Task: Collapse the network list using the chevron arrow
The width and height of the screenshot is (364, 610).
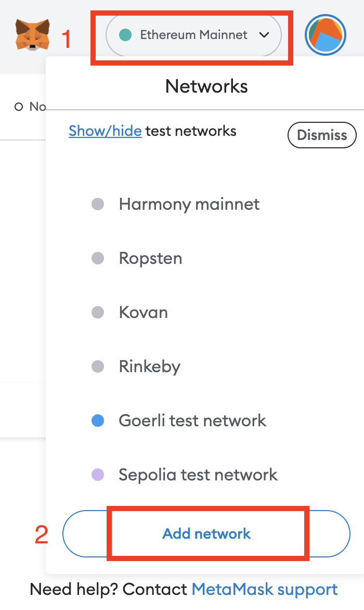Action: tap(264, 35)
